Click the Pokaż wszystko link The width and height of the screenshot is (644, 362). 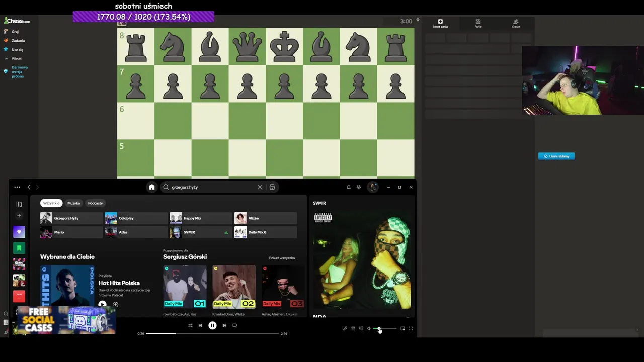click(x=282, y=258)
